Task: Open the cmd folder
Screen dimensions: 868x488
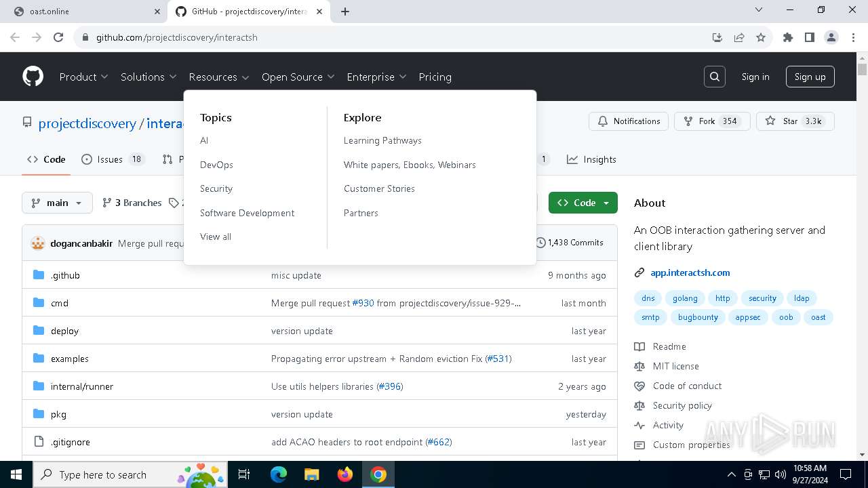Action: [x=60, y=303]
